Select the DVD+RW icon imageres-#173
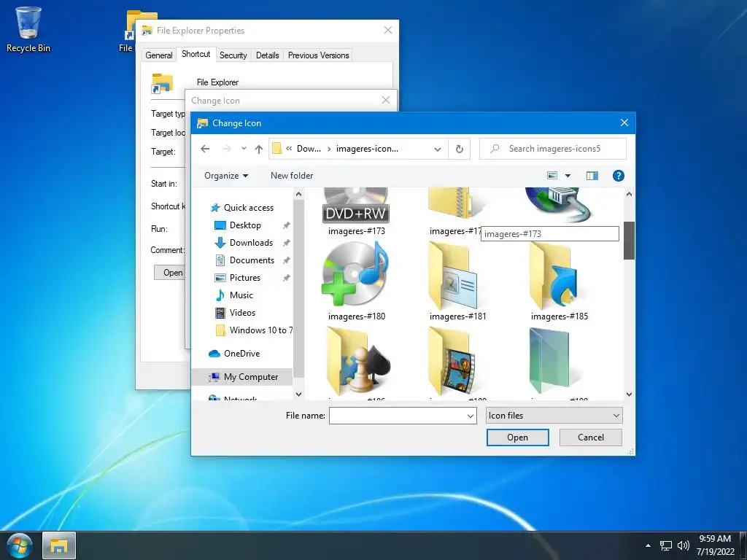This screenshot has height=560, width=747. (356, 212)
